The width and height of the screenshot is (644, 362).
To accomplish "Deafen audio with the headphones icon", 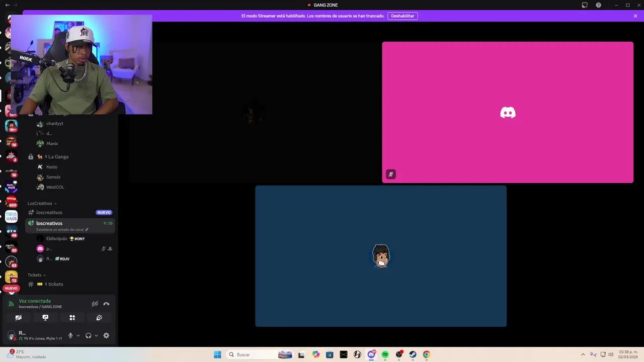I will (89, 335).
